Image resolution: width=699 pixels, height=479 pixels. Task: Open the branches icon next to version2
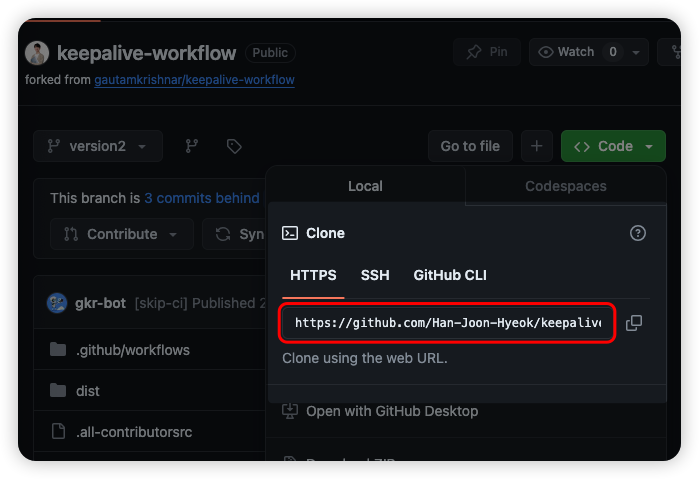tap(191, 146)
